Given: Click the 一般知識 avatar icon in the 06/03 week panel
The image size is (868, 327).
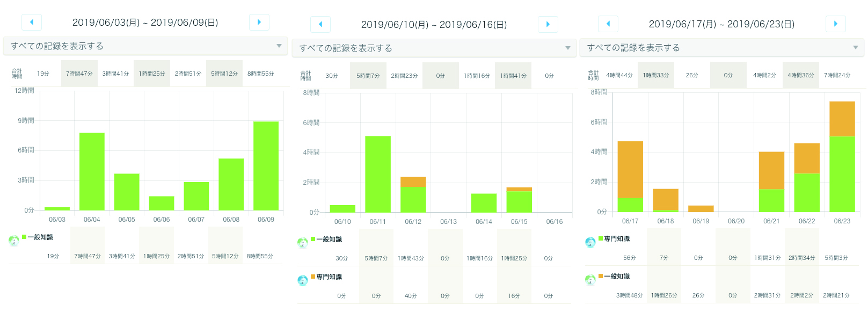Looking at the screenshot, I should (x=14, y=241).
